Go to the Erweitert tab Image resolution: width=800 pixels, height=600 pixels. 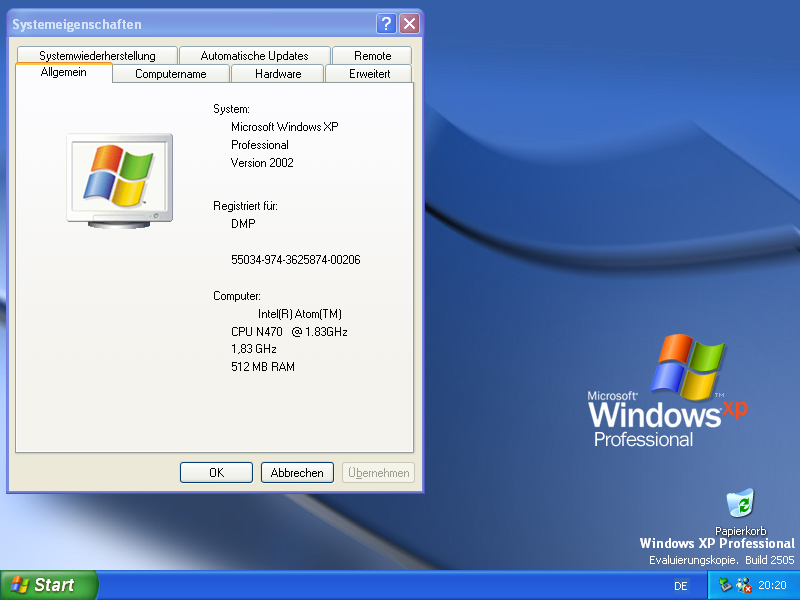click(x=369, y=73)
